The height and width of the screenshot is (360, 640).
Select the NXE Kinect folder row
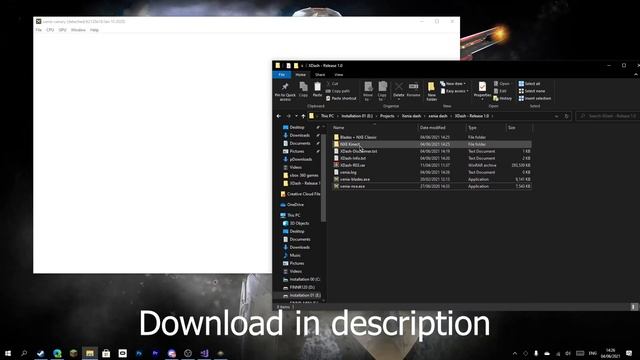[x=432, y=144]
